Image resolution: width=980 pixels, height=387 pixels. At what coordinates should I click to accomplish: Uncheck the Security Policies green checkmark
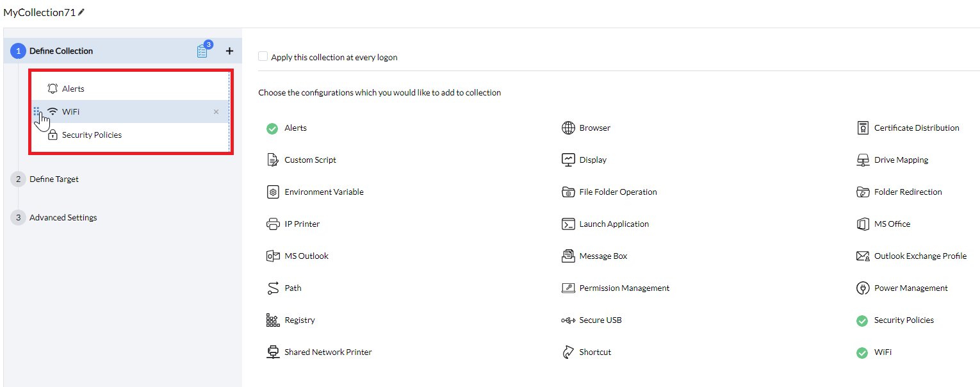click(862, 320)
